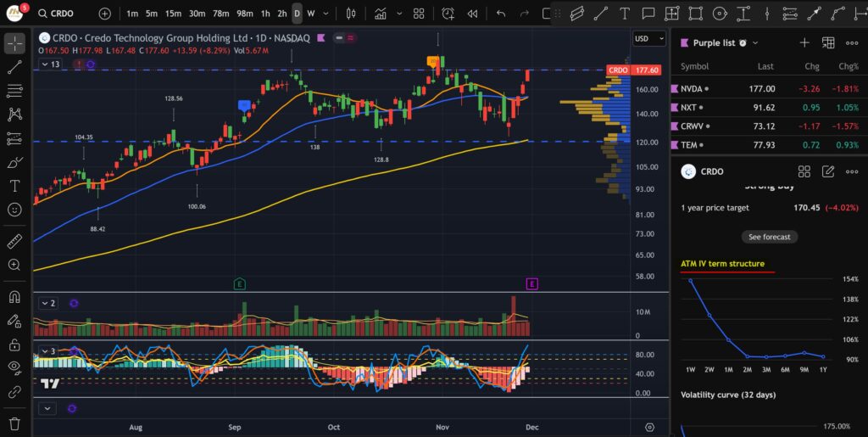Image resolution: width=868 pixels, height=437 pixels.
Task: Collapse the 13 indicators legend chevron
Action: point(46,64)
